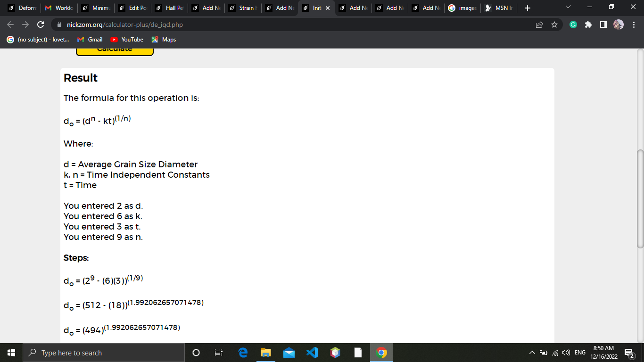The width and height of the screenshot is (644, 362).
Task: Open Visual Studio Code from the taskbar
Action: 312,353
